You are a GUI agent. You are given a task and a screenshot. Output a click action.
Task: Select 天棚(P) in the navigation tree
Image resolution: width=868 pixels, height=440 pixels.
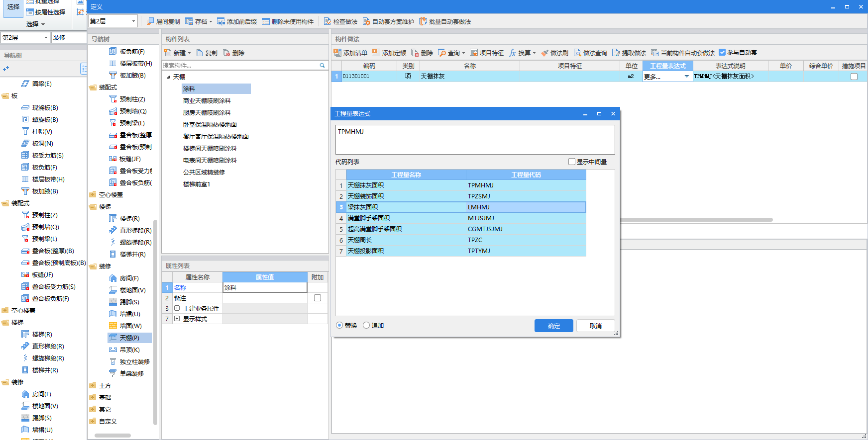pos(129,338)
